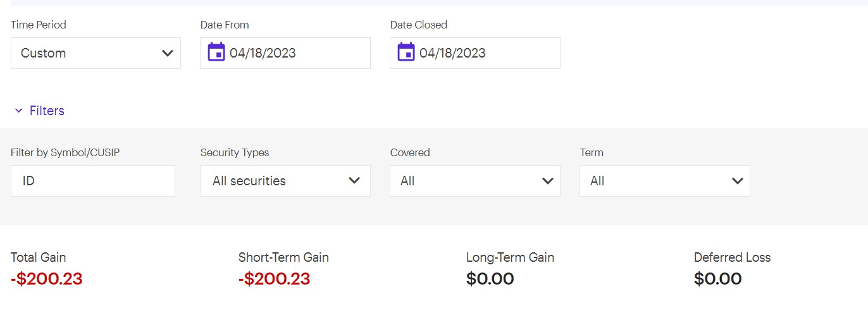Open the Date Closed calendar picker icon
Viewport: 868px width, 313px height.
pos(406,52)
